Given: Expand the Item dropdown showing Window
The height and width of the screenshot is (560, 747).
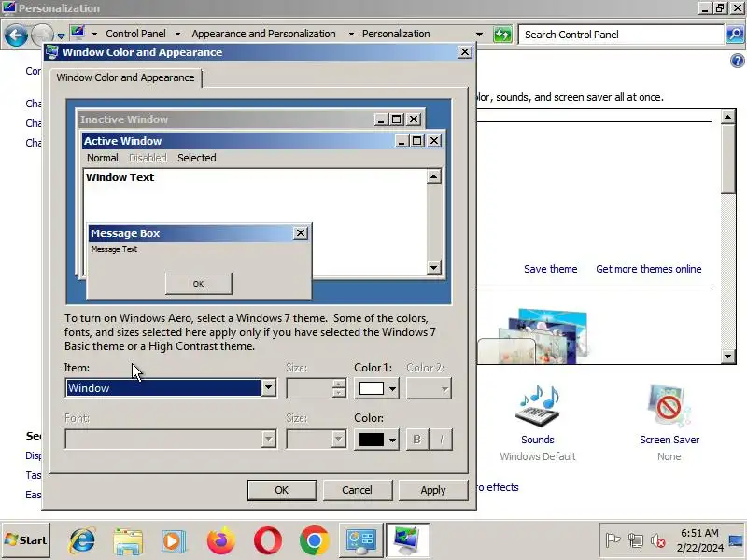Looking at the screenshot, I should point(268,388).
